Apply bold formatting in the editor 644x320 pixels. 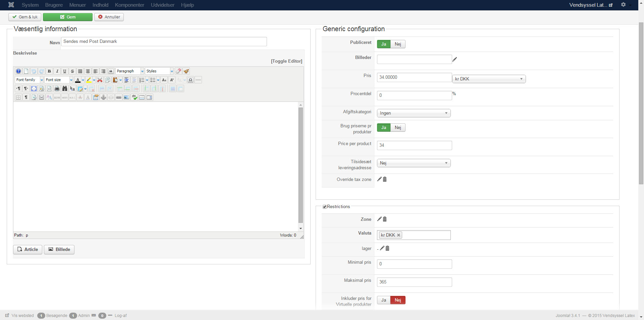(49, 71)
